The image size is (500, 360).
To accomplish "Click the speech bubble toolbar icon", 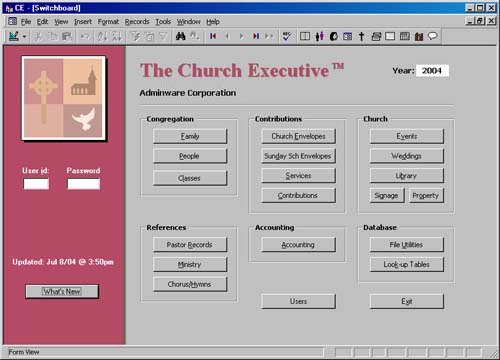I will [433, 36].
